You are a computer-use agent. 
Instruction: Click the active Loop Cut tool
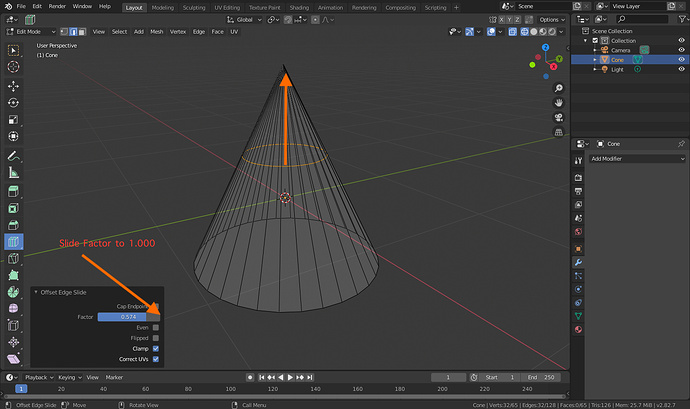point(14,242)
